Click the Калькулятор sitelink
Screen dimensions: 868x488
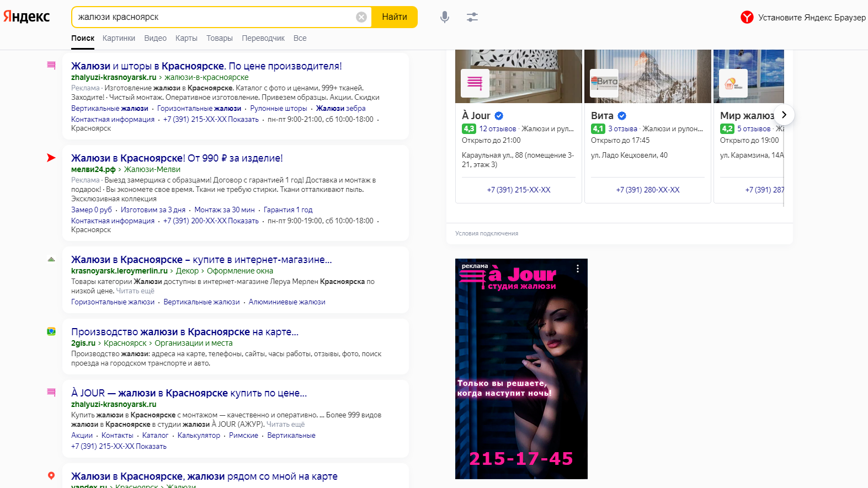(x=199, y=435)
